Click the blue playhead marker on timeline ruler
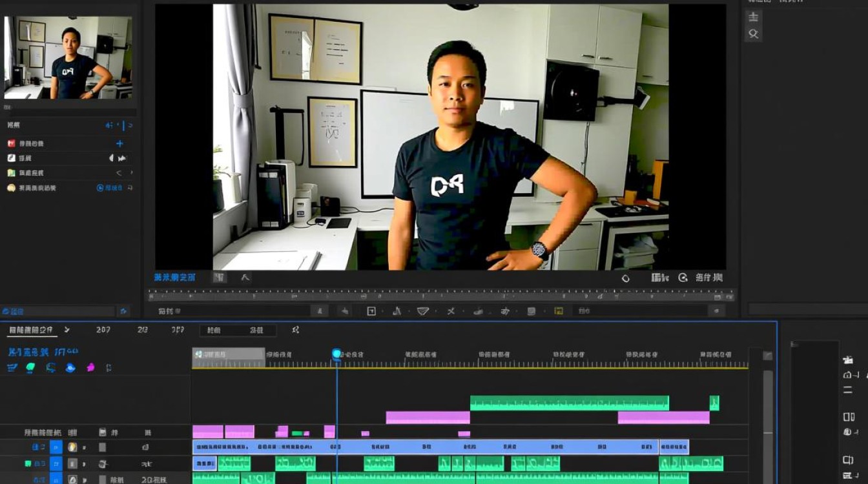The image size is (868, 484). (336, 354)
